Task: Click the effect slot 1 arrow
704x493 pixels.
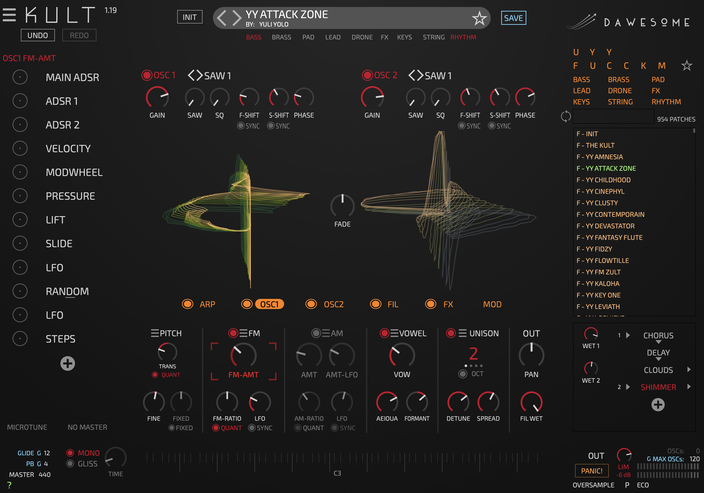Action: 628,335
